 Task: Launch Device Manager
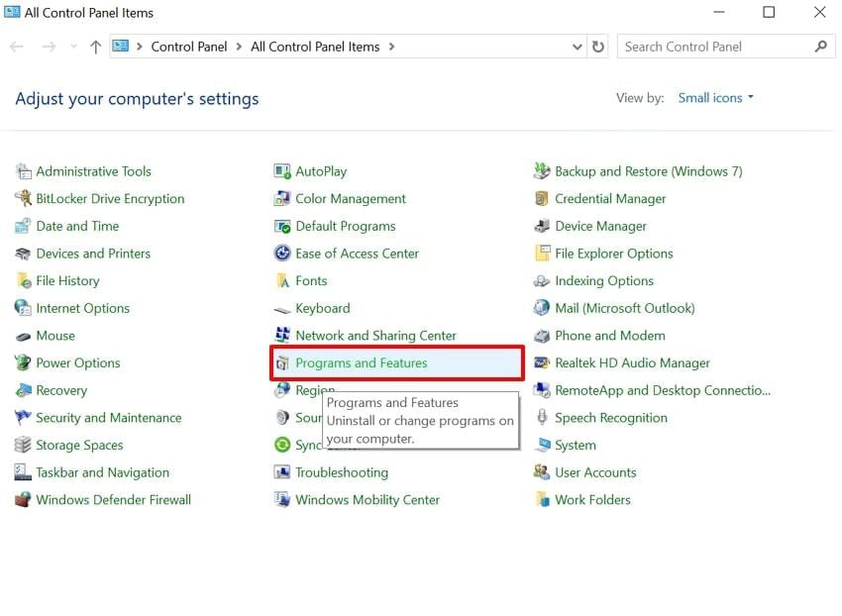click(596, 226)
